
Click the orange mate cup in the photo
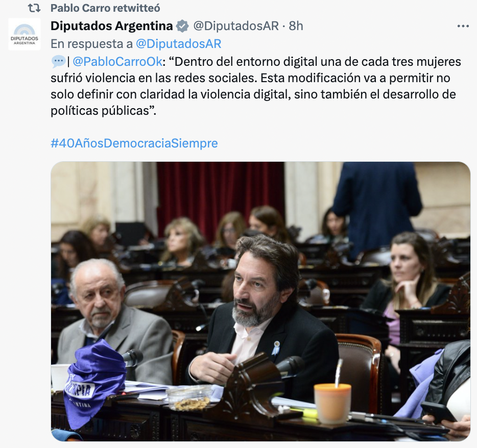pyautogui.click(x=332, y=403)
